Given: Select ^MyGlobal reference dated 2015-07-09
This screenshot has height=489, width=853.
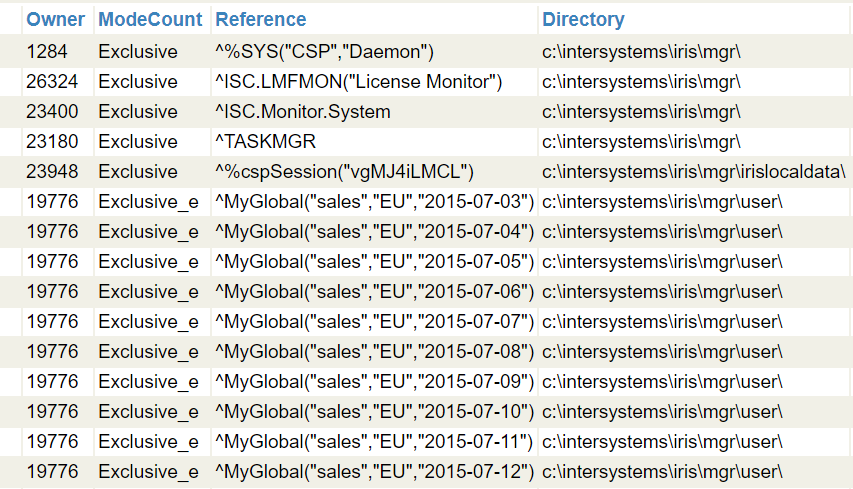Looking at the screenshot, I should pyautogui.click(x=375, y=381).
